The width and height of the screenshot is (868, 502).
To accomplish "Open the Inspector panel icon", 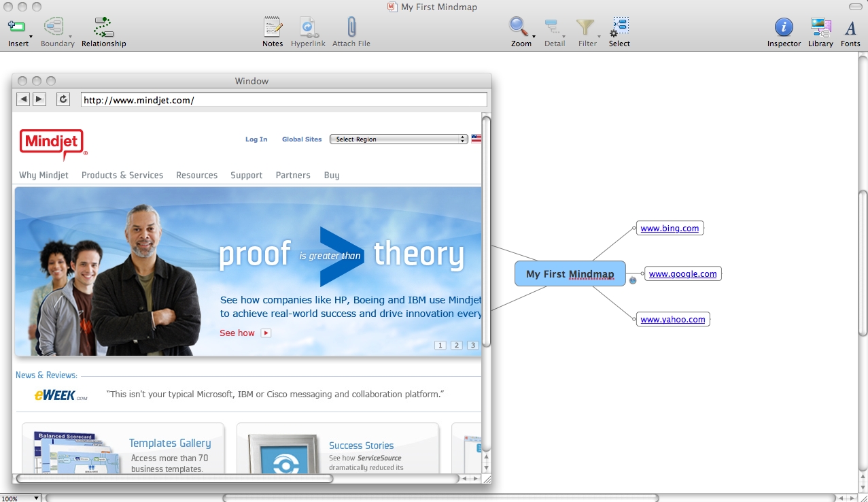I will (x=783, y=27).
